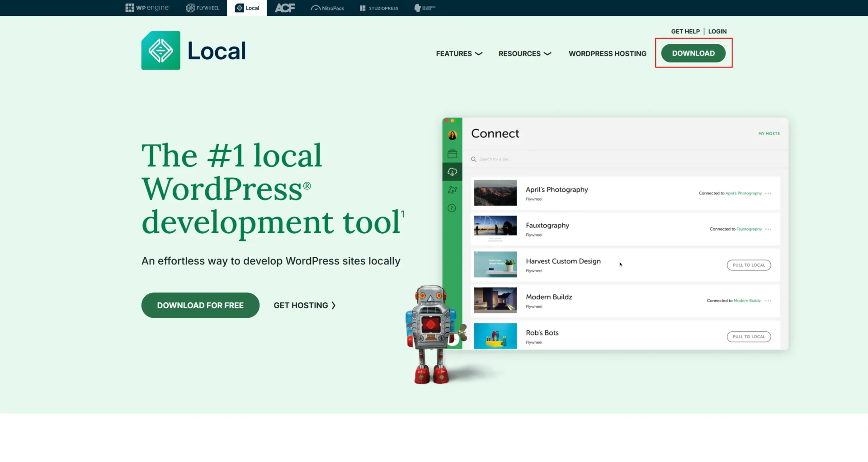Click the ACF logo in top bar
Viewport: 868px width, 462px height.
(x=285, y=8)
